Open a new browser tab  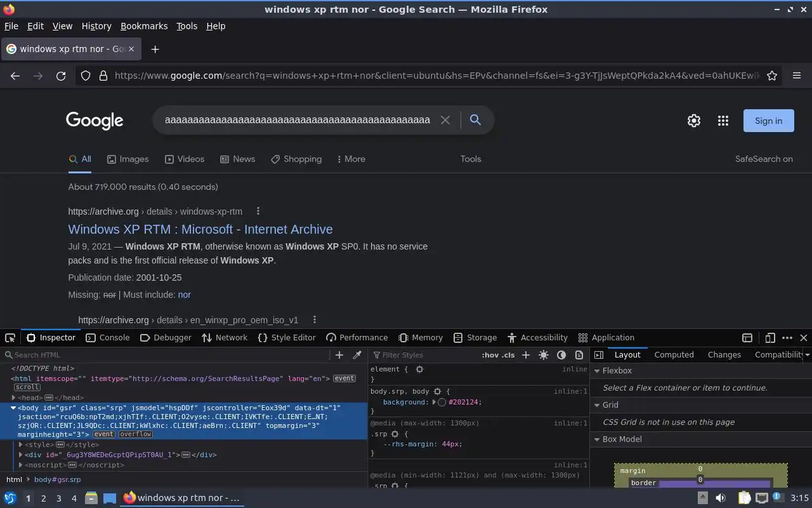[155, 49]
